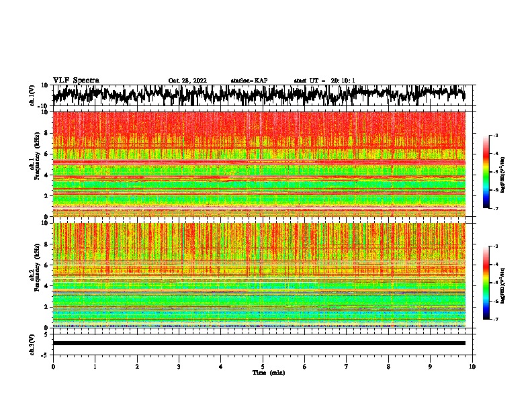Click the "9" tick on Time axis
Image resolution: width=532 pixels, height=411 pixels.
pyautogui.click(x=430, y=367)
